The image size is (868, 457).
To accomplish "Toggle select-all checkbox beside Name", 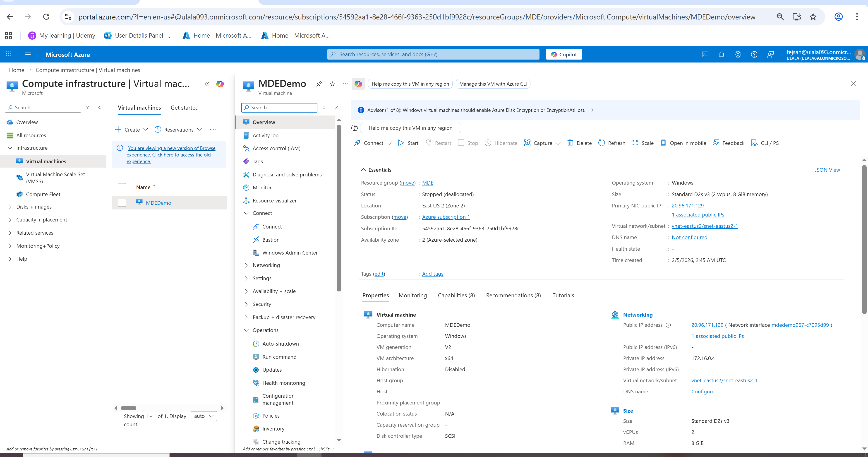I will click(x=122, y=187).
